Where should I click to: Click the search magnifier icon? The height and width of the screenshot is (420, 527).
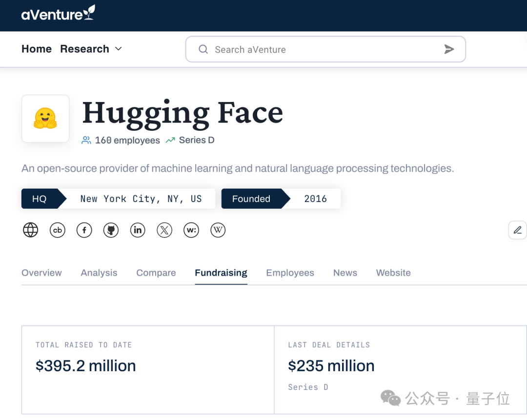coord(203,49)
